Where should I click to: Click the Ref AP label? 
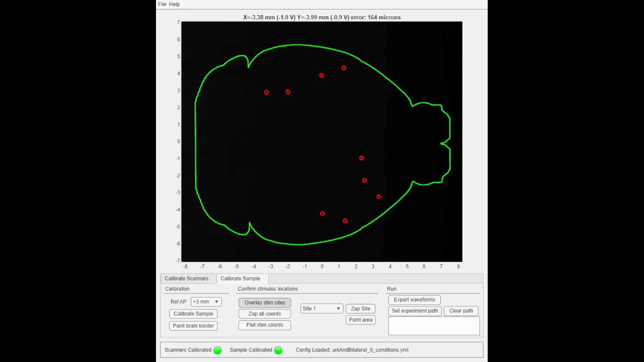point(178,302)
